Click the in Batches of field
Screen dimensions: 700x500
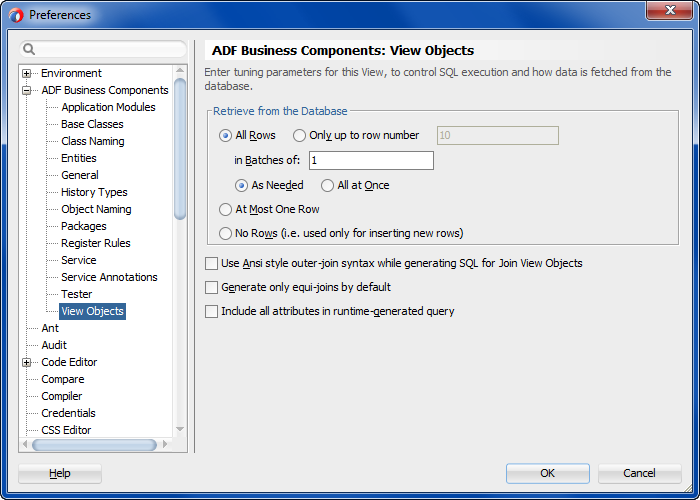[371, 160]
